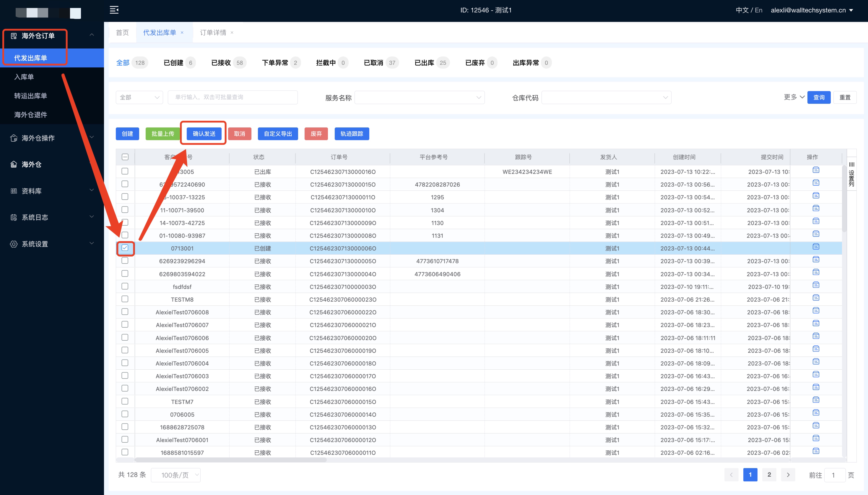Uncheck the checkbox for order 0713001
Image resolution: width=868 pixels, height=495 pixels.
pyautogui.click(x=125, y=248)
